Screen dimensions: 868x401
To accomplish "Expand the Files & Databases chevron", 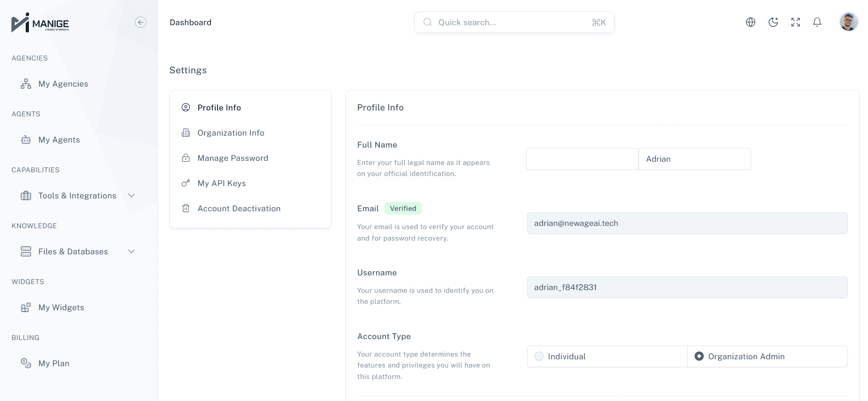I will [131, 252].
